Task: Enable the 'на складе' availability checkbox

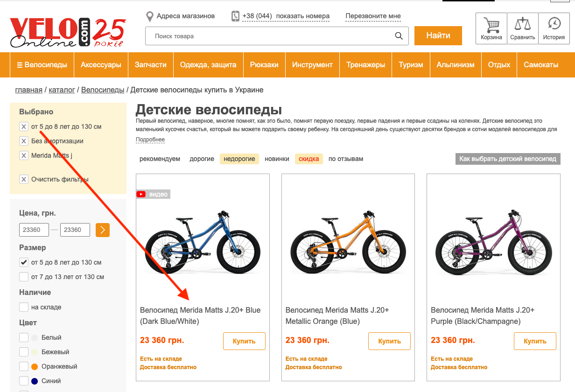Action: click(24, 307)
